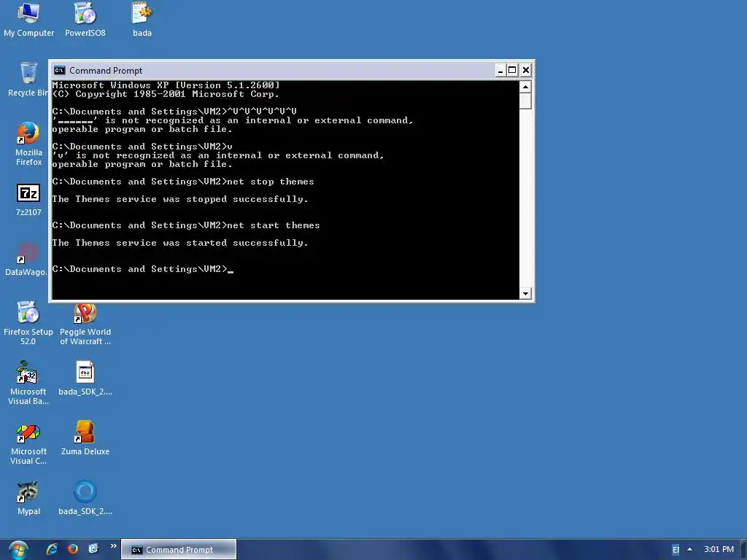Click the Command Prompt title bar text

tap(106, 71)
